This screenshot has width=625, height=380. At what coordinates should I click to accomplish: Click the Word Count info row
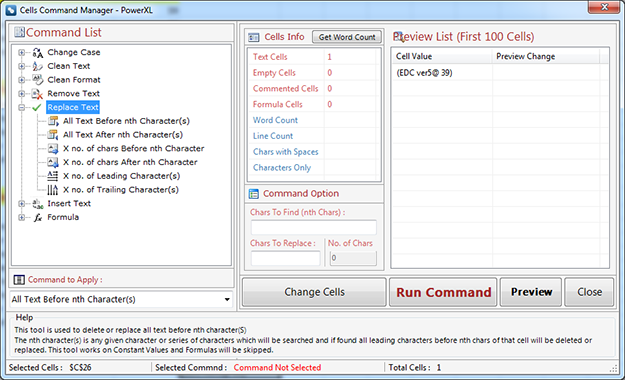pyautogui.click(x=314, y=120)
